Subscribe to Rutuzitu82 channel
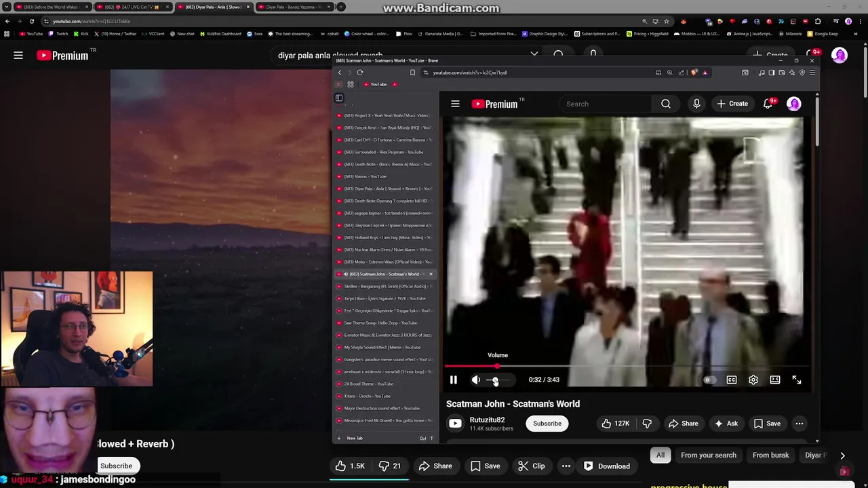This screenshot has width=868, height=488. [x=547, y=424]
